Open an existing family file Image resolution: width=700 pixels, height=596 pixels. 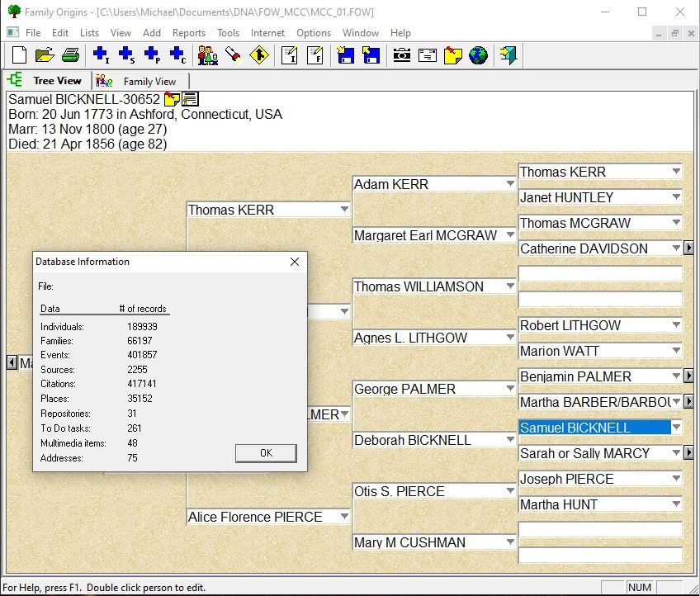point(45,55)
